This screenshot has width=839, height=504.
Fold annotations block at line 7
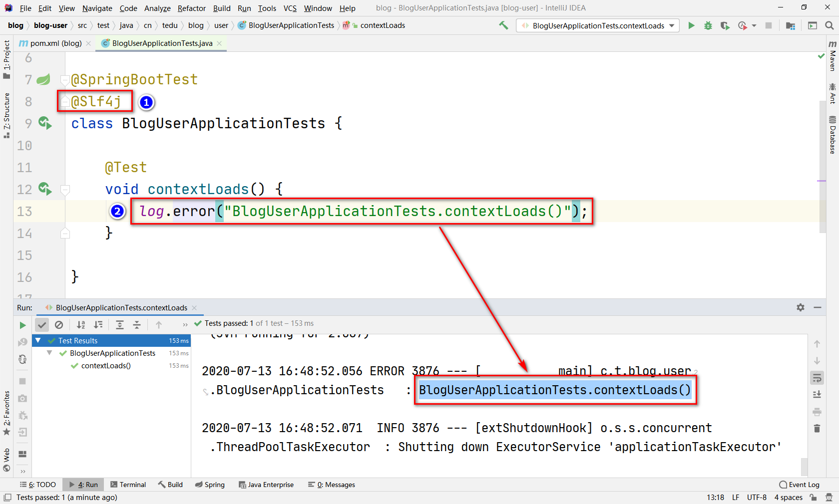[65, 80]
